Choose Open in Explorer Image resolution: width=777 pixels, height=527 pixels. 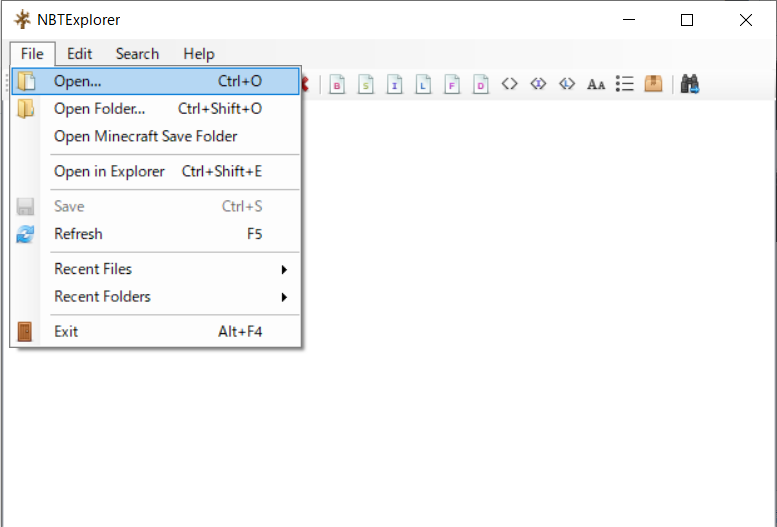point(155,172)
